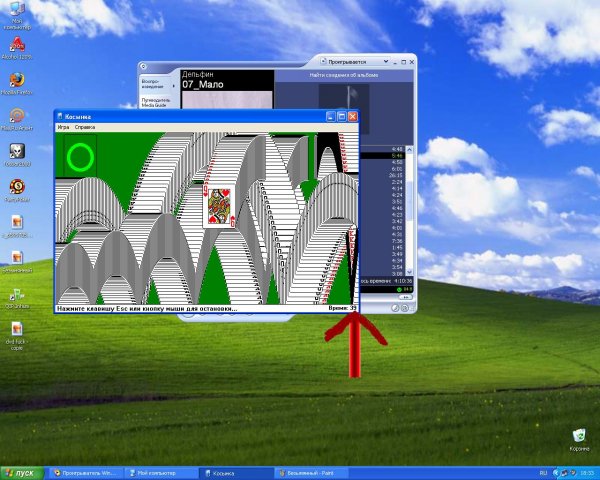Click the green circle card deck
The image size is (600, 480).
point(79,157)
